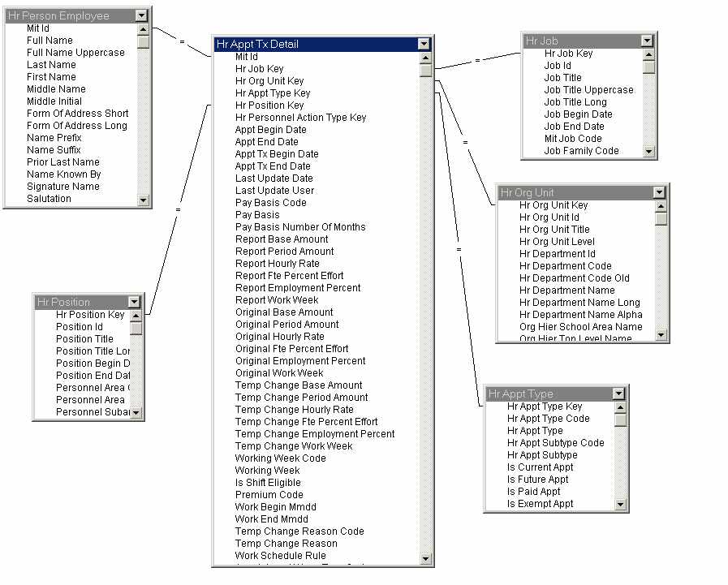Select Hr Org Unit Key in Hr Appt Tx Detail
Screen dimensions: 728x585
click(269, 81)
